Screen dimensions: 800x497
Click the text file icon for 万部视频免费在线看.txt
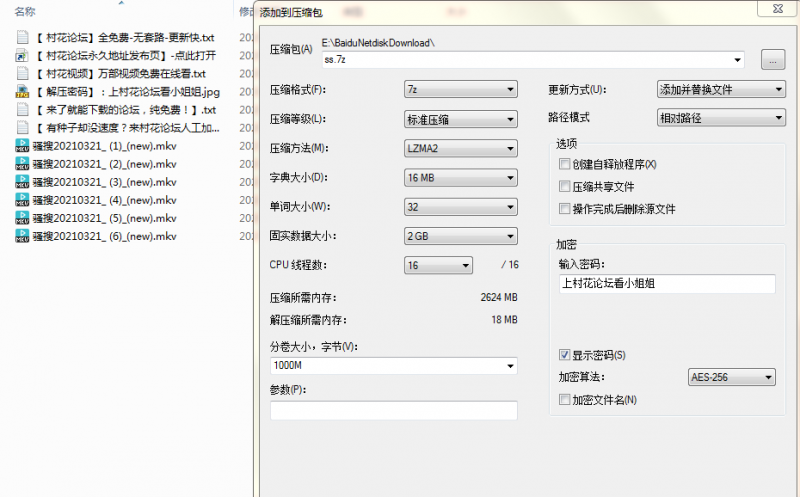(x=23, y=73)
